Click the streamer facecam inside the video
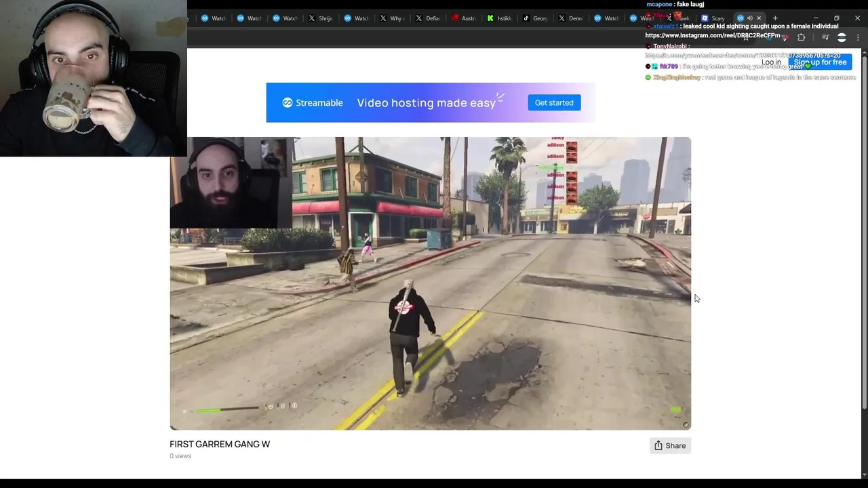The width and height of the screenshot is (868, 488). tap(231, 182)
